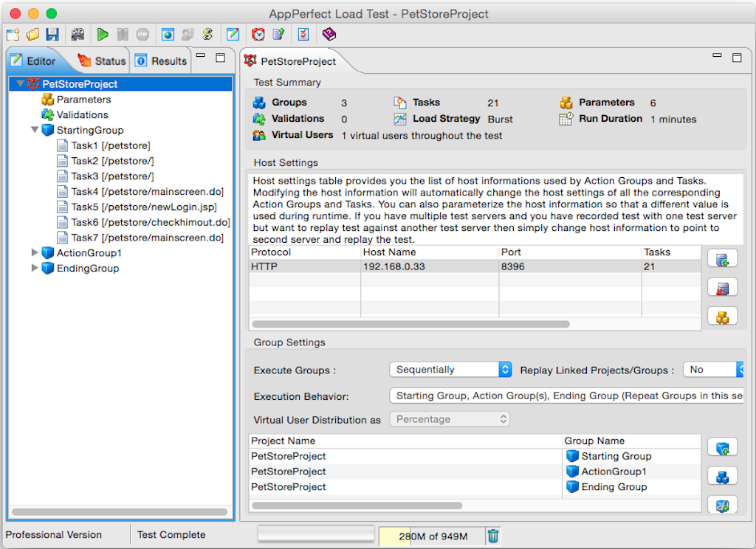Viewport: 756px width, 549px height.
Task: Click the Protocol column header
Action: [305, 252]
